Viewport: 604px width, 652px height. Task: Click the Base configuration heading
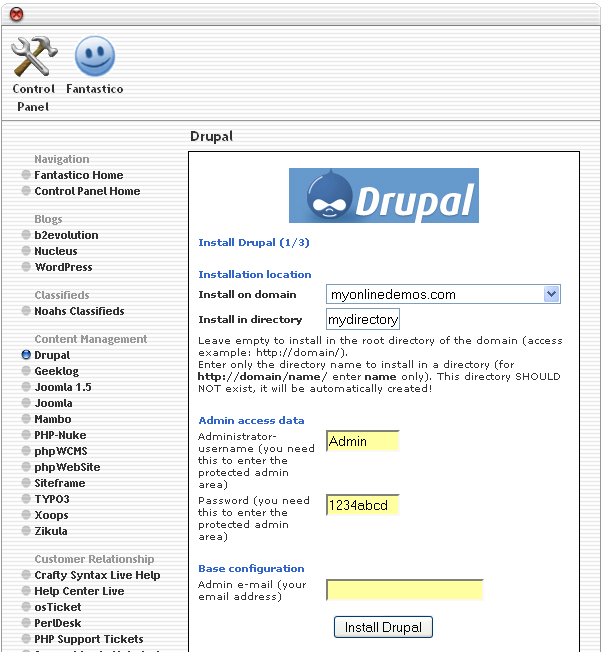pyautogui.click(x=251, y=568)
